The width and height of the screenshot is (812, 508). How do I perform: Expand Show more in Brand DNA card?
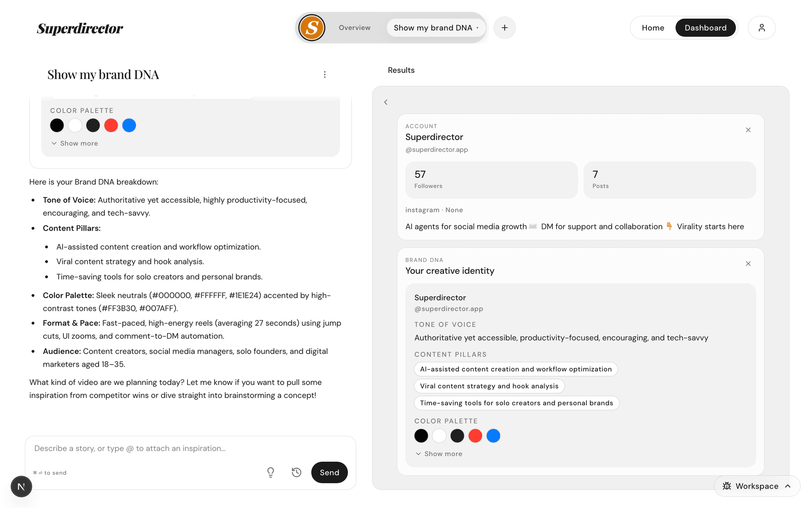tap(439, 454)
